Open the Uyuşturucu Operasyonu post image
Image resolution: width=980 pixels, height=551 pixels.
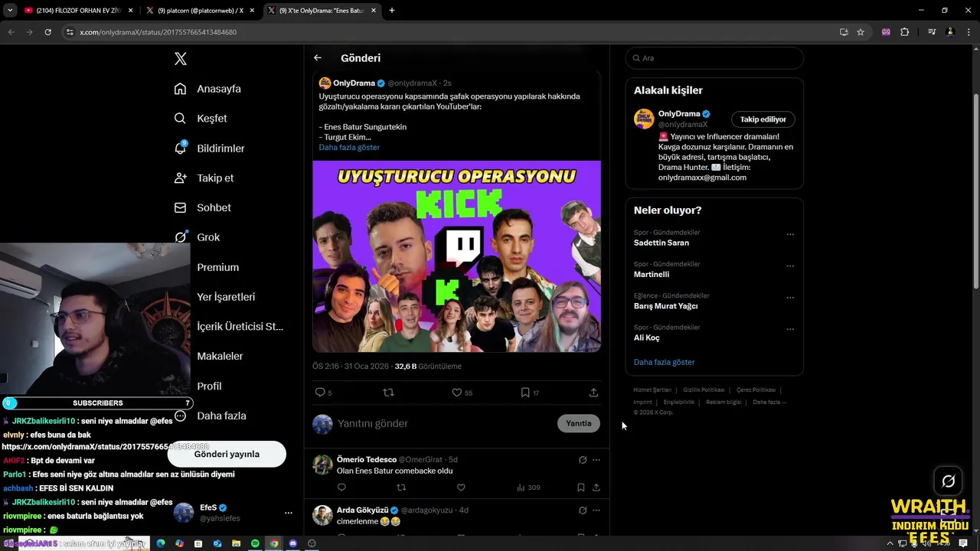456,256
